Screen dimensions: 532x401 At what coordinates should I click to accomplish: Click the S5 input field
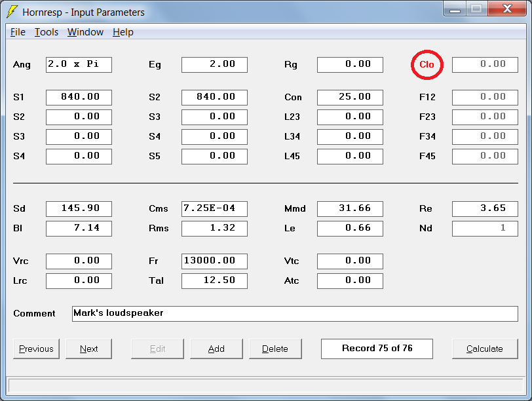(214, 157)
